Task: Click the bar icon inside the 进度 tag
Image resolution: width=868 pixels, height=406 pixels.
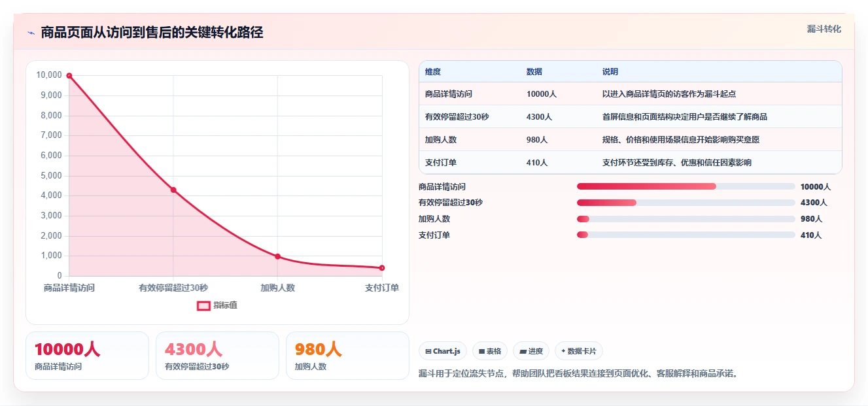Action: coord(523,352)
